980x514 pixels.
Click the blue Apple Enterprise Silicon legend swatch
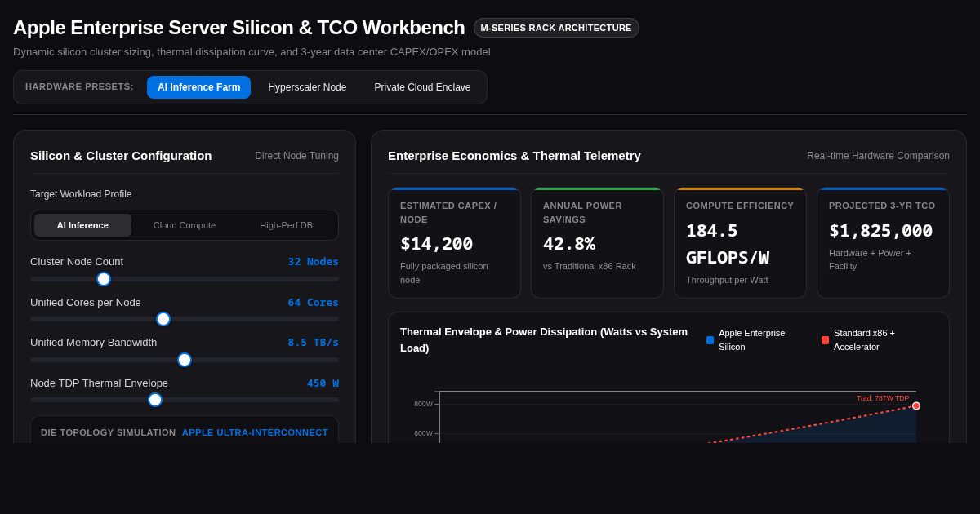click(710, 340)
